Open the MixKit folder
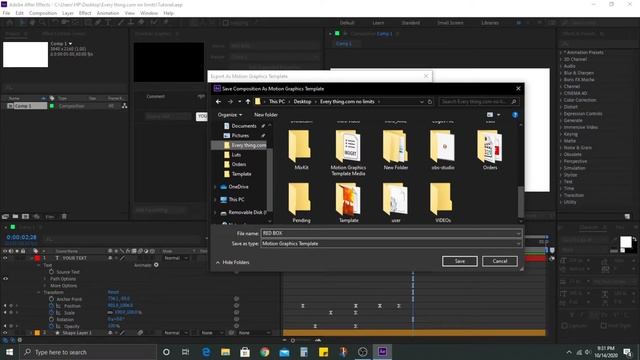The height and width of the screenshot is (360, 640). (301, 150)
